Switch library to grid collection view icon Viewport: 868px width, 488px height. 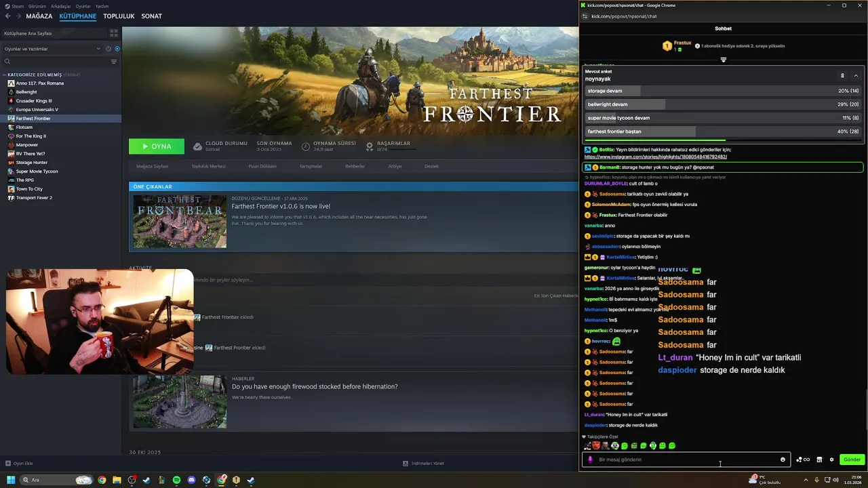click(x=114, y=33)
